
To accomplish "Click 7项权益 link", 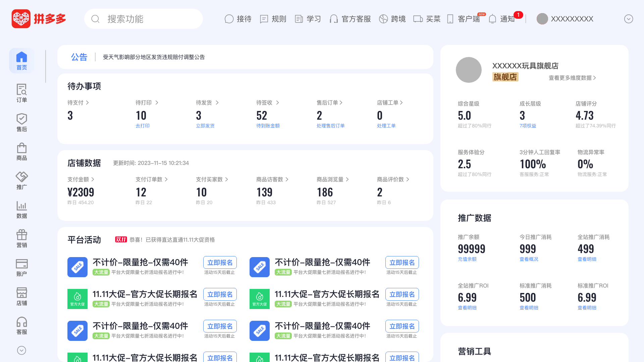I will point(528,126).
